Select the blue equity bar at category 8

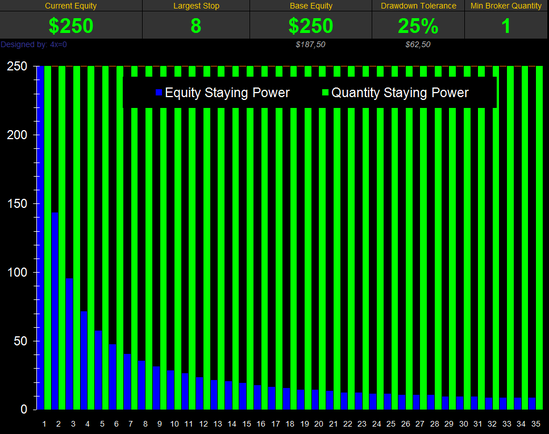[x=141, y=385]
